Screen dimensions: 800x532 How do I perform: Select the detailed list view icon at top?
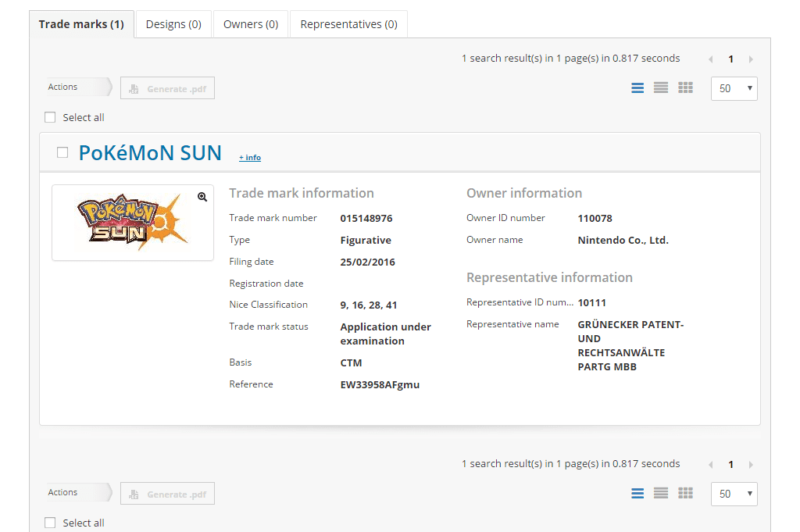[x=637, y=87]
